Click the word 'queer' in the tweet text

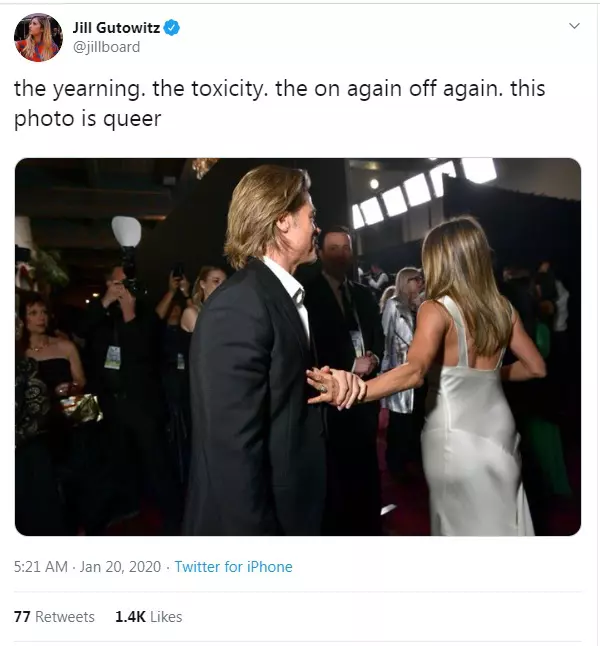click(x=137, y=119)
